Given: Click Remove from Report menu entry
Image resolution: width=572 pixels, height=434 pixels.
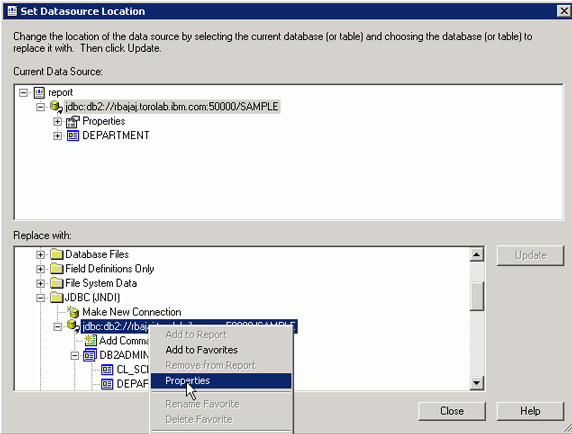Looking at the screenshot, I should 221,365.
